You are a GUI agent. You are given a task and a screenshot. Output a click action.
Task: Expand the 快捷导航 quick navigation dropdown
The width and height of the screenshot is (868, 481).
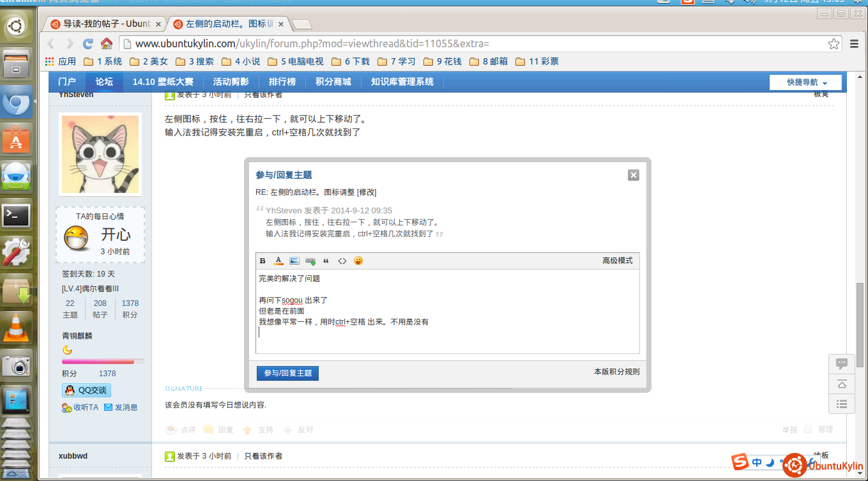(805, 82)
